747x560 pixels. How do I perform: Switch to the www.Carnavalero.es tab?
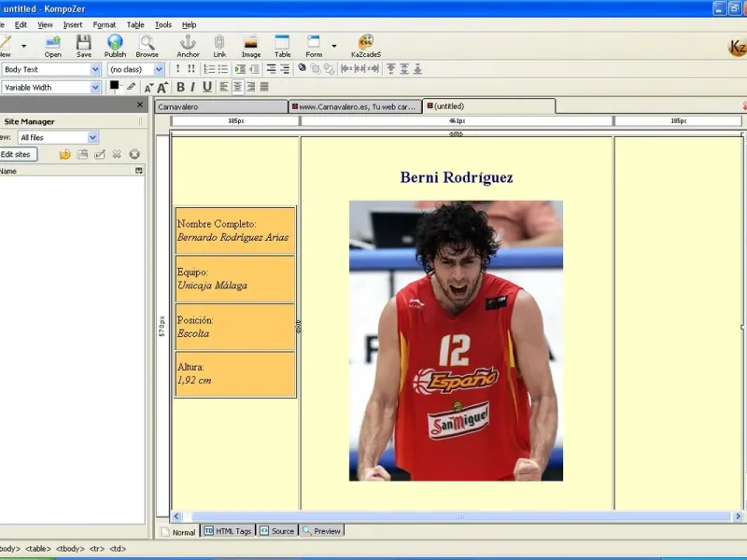tap(356, 106)
